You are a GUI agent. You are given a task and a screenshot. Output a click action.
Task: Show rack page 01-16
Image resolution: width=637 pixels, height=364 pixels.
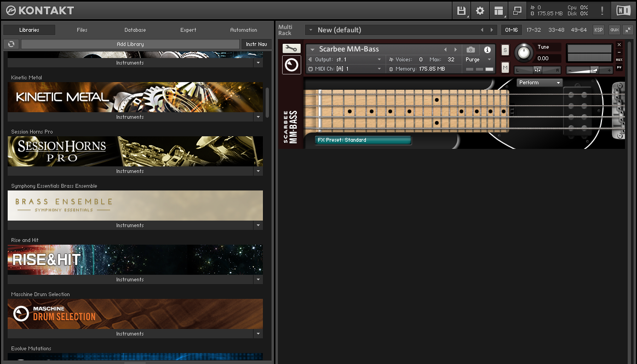pos(512,30)
